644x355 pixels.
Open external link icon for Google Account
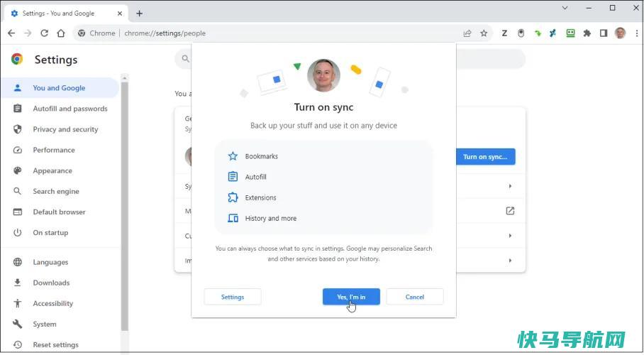pyautogui.click(x=510, y=211)
